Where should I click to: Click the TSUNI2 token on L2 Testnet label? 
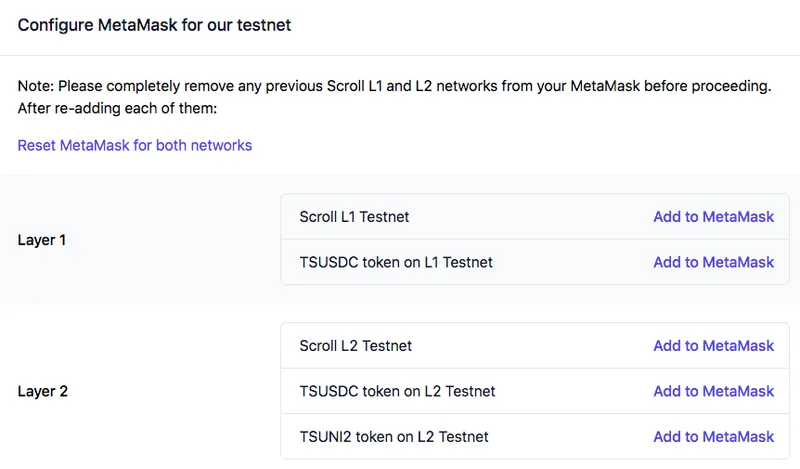click(394, 437)
